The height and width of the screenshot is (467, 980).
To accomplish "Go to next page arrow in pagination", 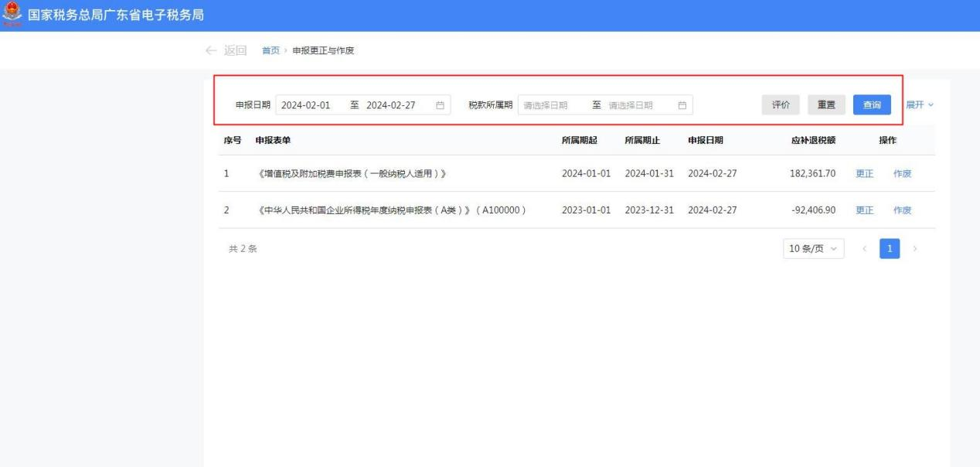I will [x=916, y=248].
